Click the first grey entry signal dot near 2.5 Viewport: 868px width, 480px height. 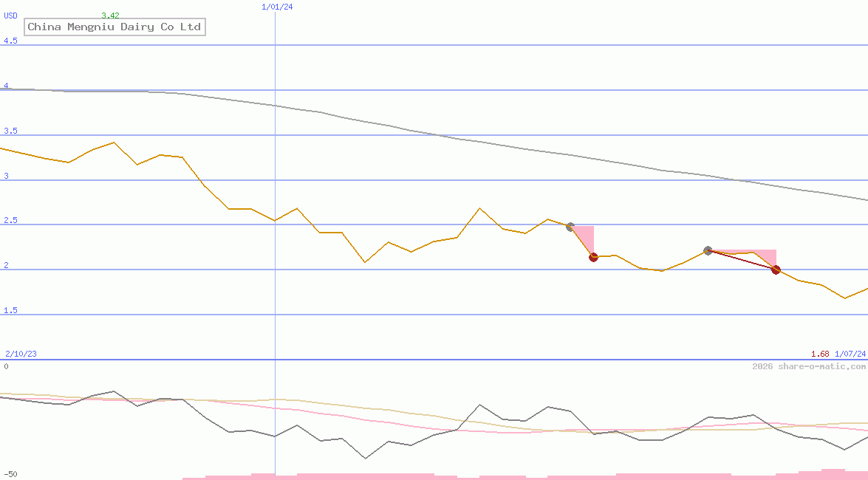(570, 227)
